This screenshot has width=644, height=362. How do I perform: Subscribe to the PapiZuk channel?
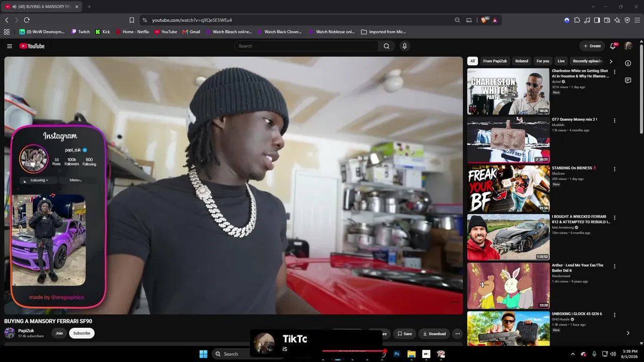[x=82, y=333]
